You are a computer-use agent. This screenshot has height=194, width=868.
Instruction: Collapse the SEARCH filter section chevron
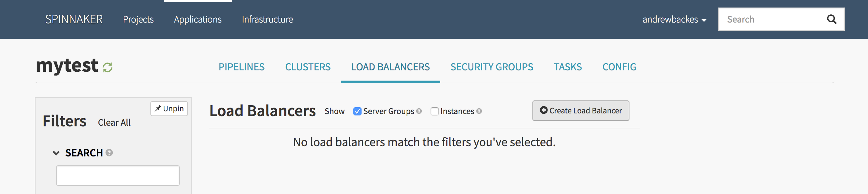pyautogui.click(x=56, y=153)
